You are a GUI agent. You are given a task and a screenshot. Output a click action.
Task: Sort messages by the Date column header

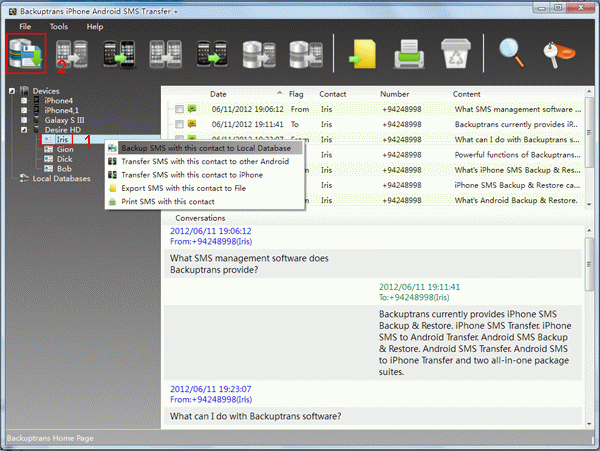[x=218, y=94]
